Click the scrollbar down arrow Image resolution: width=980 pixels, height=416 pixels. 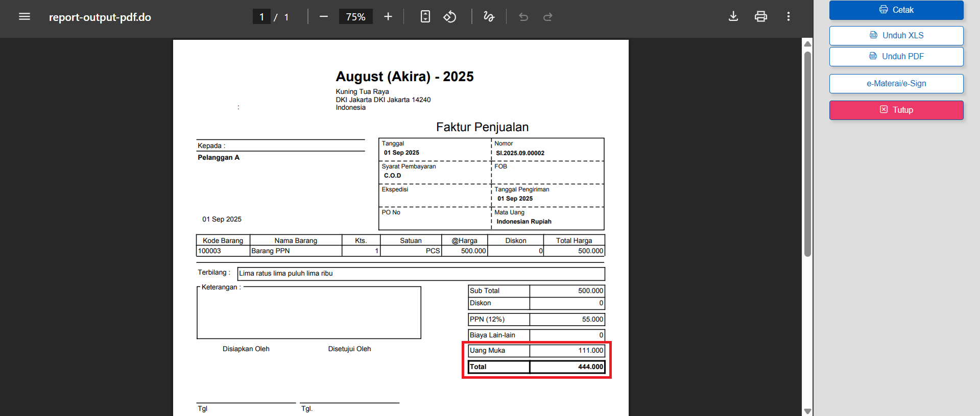807,411
